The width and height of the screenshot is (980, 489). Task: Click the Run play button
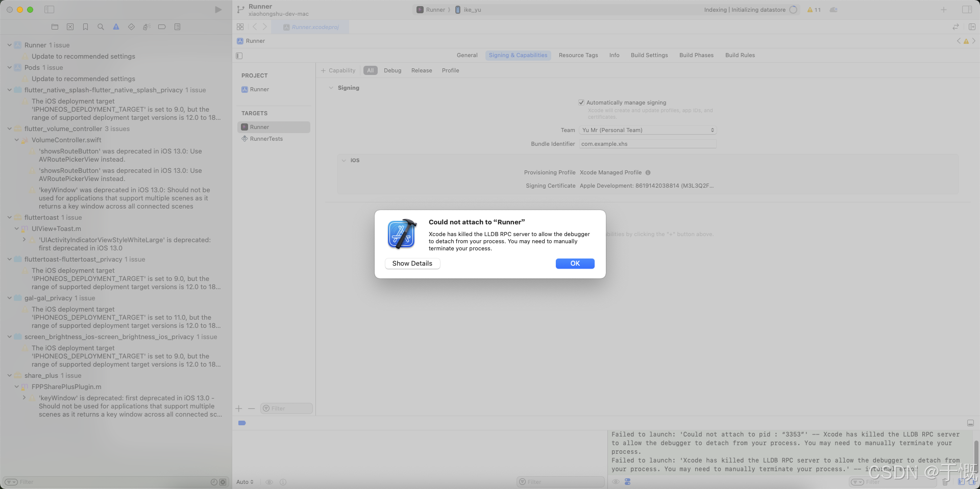click(218, 10)
